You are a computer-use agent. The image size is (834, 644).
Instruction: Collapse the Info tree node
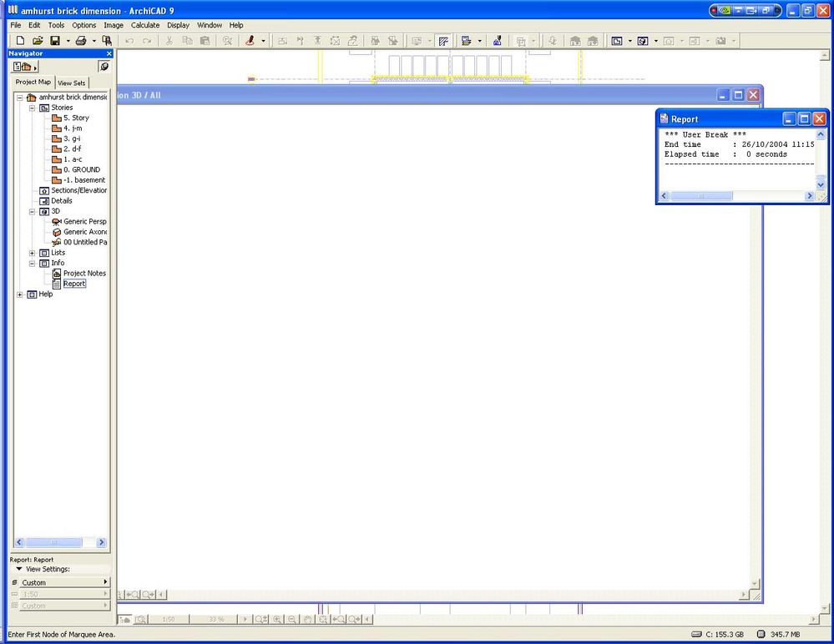[32, 264]
